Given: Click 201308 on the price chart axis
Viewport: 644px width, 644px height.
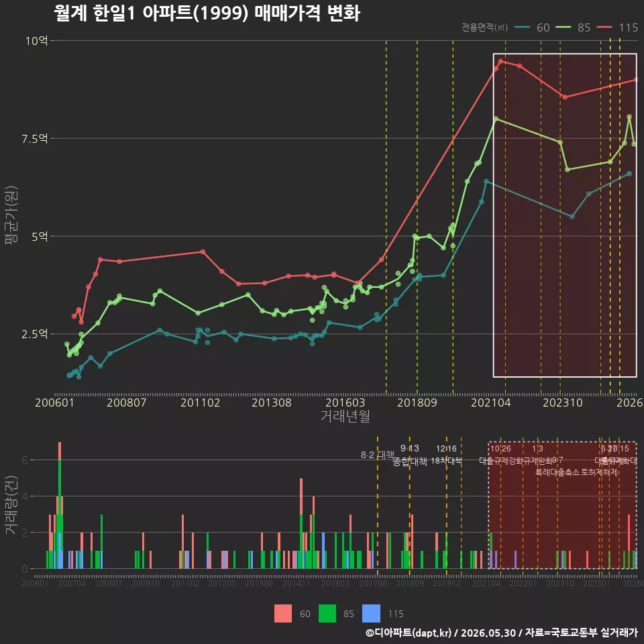Looking at the screenshot, I should pos(272,402).
